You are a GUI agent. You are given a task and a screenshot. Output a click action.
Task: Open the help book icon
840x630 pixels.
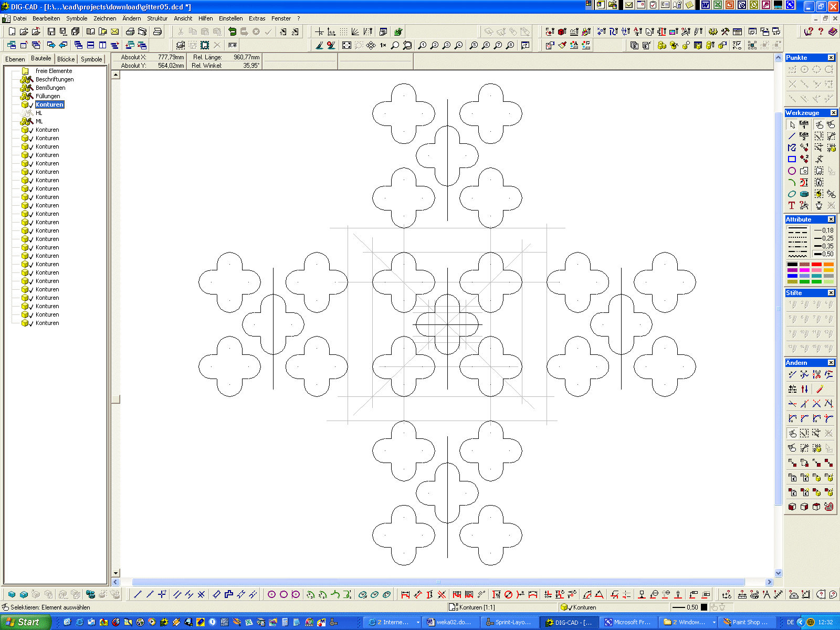click(x=833, y=32)
